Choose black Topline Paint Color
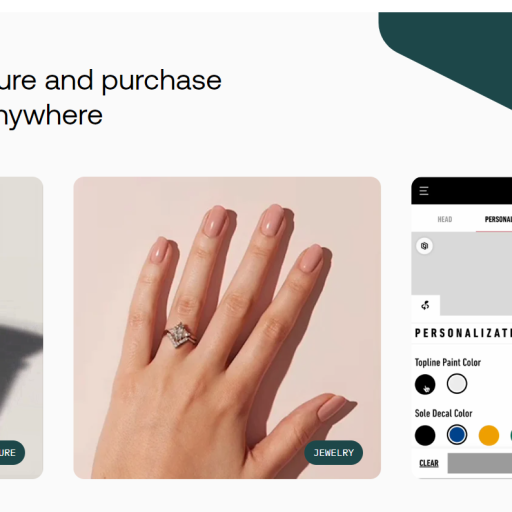This screenshot has height=512, width=512. pyautogui.click(x=425, y=384)
